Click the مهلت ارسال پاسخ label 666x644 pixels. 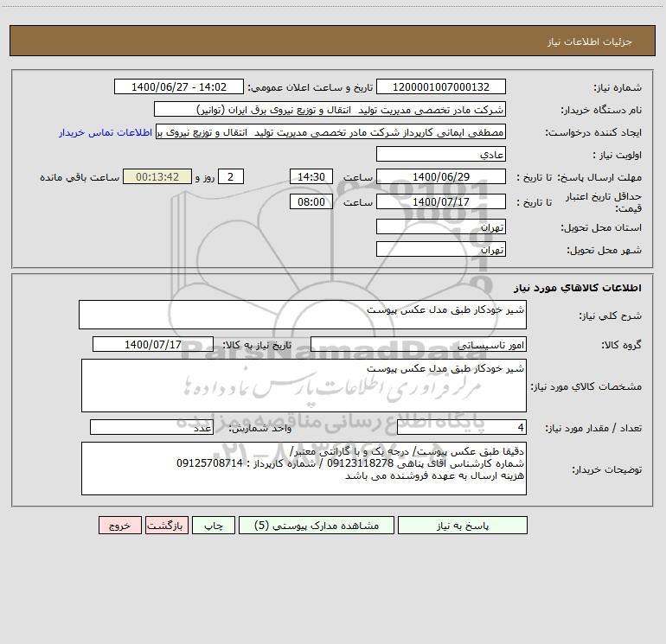pos(599,177)
